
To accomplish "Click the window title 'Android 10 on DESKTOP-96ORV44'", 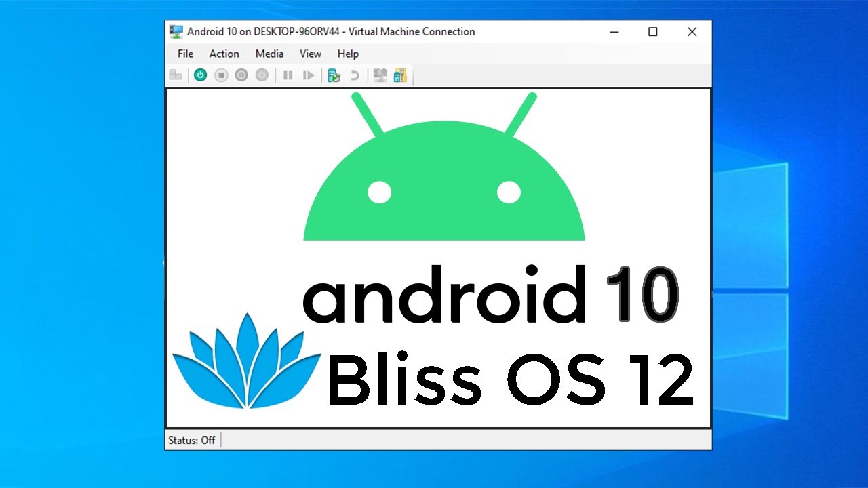I will point(263,31).
